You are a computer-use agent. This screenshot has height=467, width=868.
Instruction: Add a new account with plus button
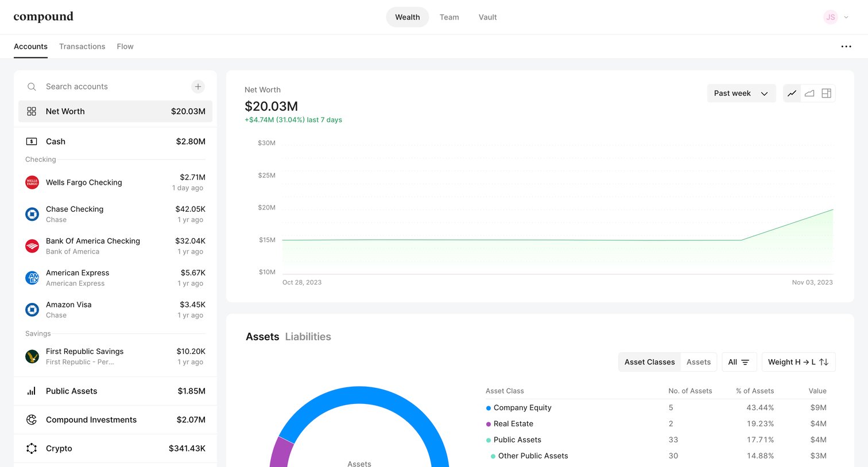[198, 87]
